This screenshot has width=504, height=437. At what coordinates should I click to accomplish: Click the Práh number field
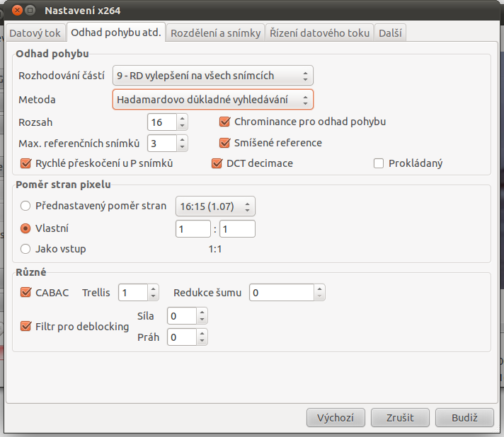pos(182,337)
